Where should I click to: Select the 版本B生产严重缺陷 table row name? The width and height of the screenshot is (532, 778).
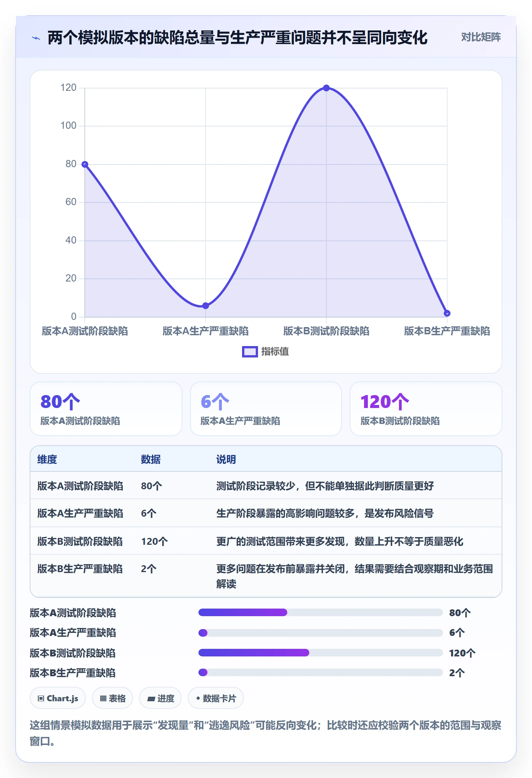click(x=80, y=569)
